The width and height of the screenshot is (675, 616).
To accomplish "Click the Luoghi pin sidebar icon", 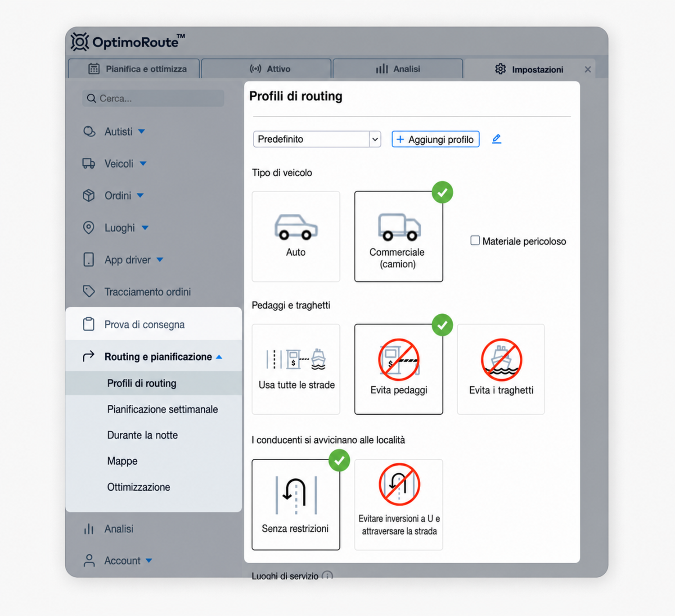I will click(89, 227).
